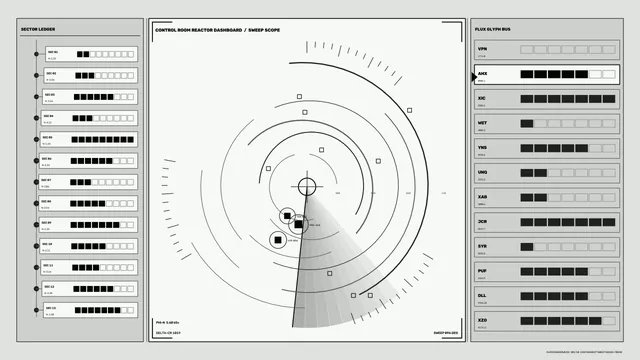This screenshot has height=360, width=640.
Task: Click the node dot next to SEC 10
Action: [36, 246]
